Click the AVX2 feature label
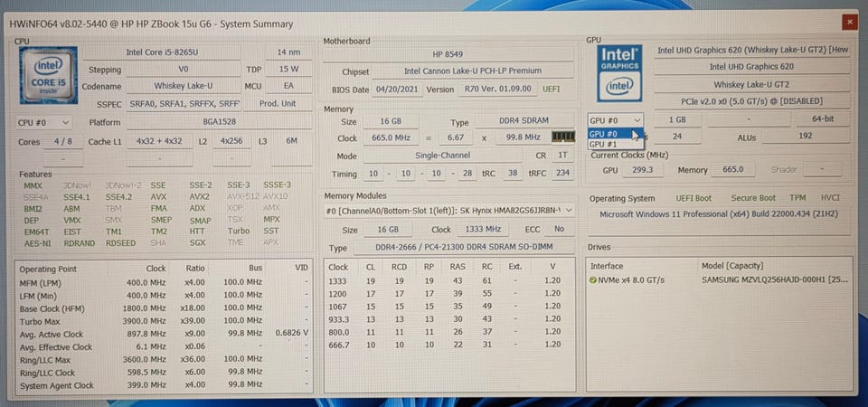Viewport: 868px width, 407px height. [199, 196]
